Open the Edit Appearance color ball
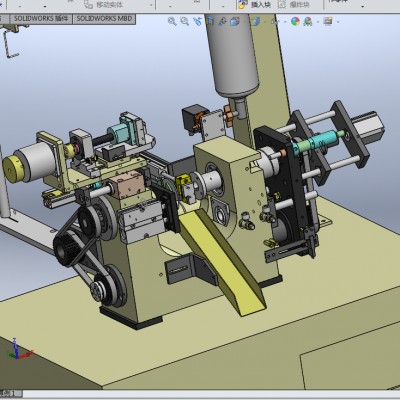400x400 pixels. pyautogui.click(x=295, y=22)
